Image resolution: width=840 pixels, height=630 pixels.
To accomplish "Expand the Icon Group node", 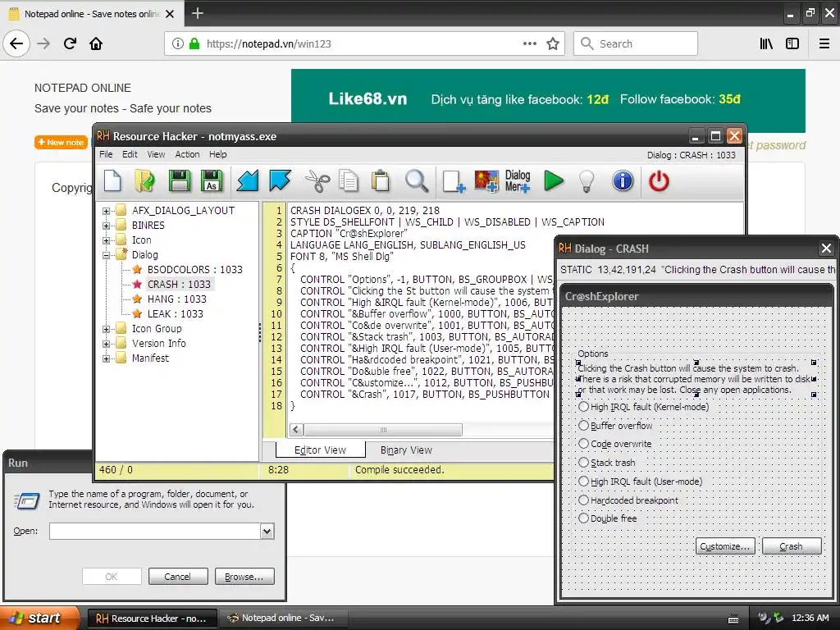I will click(x=106, y=329).
